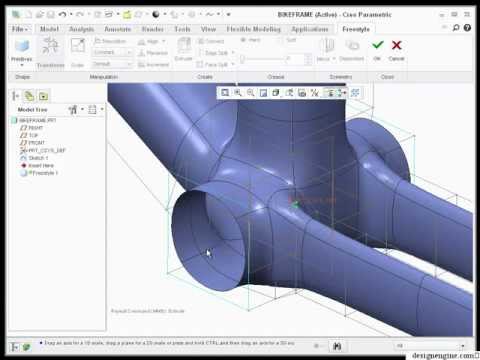This screenshot has width=480, height=360.
Task: Click the red Cancel X
Action: (x=396, y=45)
